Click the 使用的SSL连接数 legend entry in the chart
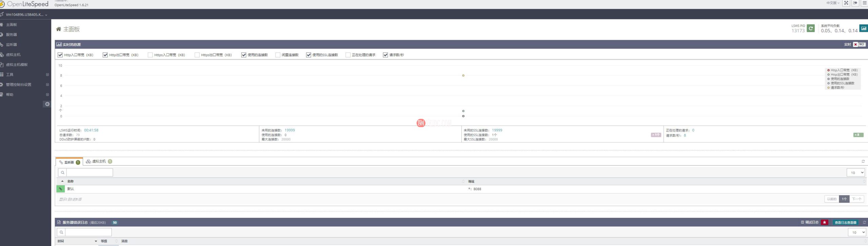Image resolution: width=868 pixels, height=246 pixels. (841, 83)
